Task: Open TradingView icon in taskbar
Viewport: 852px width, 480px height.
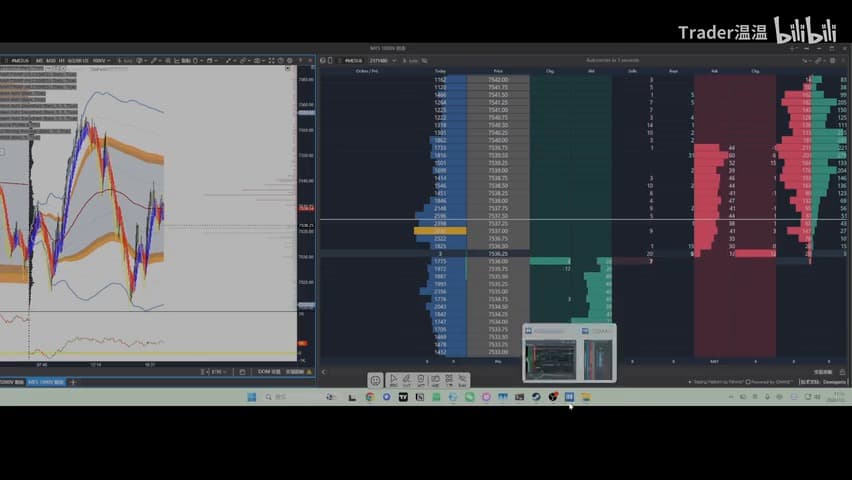Action: tap(403, 397)
